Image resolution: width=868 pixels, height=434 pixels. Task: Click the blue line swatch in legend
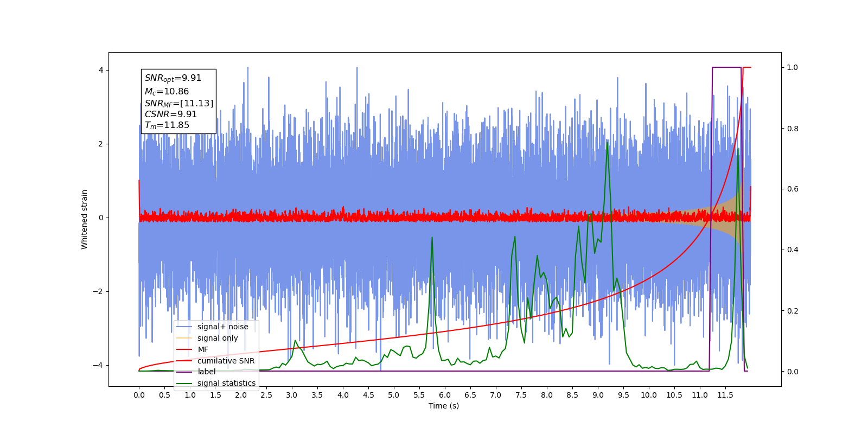click(184, 327)
